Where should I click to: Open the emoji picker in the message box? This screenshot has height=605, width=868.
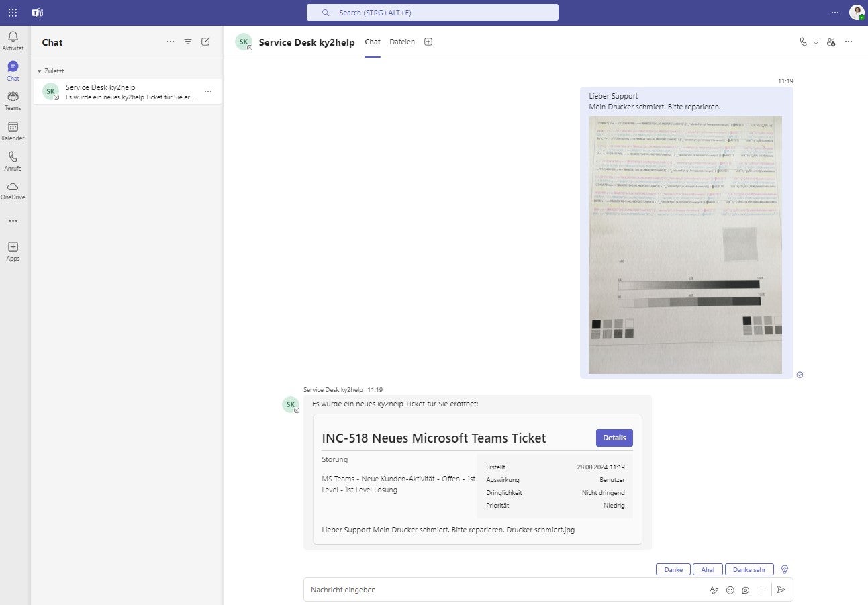click(x=730, y=590)
